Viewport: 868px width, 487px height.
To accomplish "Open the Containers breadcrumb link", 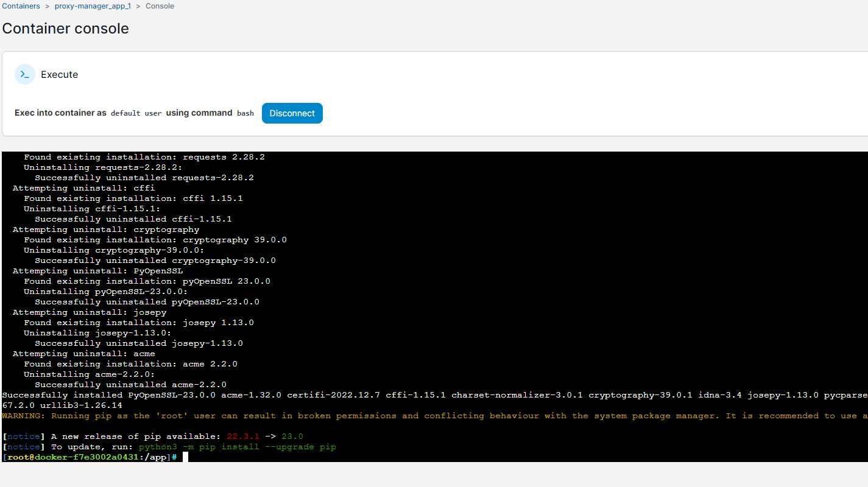I will (21, 6).
